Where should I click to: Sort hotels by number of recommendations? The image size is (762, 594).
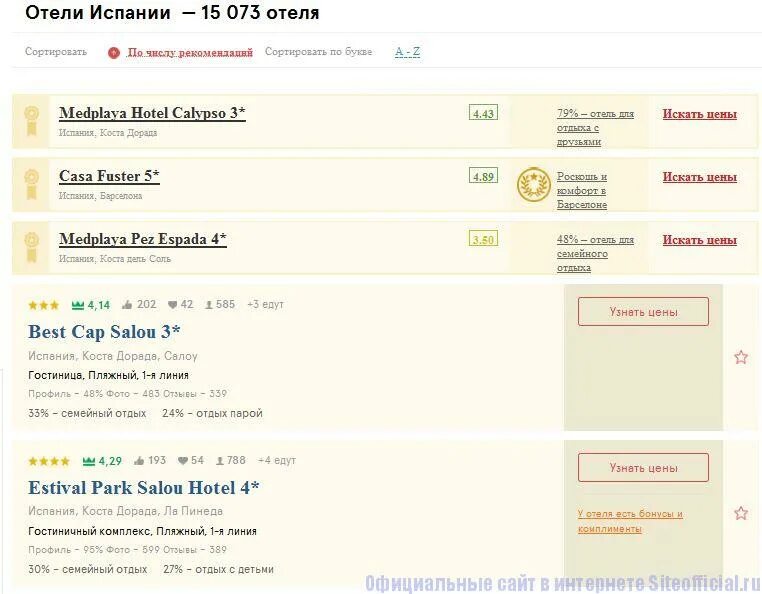(190, 52)
